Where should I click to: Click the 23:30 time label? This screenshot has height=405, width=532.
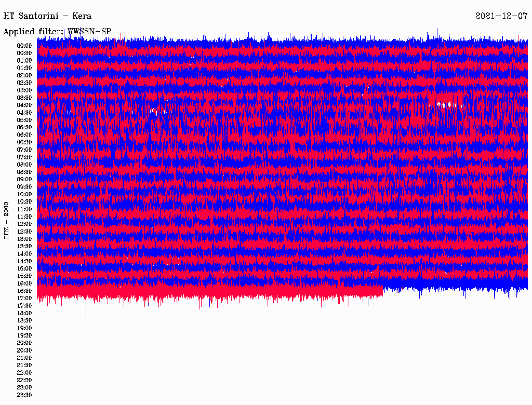click(x=24, y=395)
